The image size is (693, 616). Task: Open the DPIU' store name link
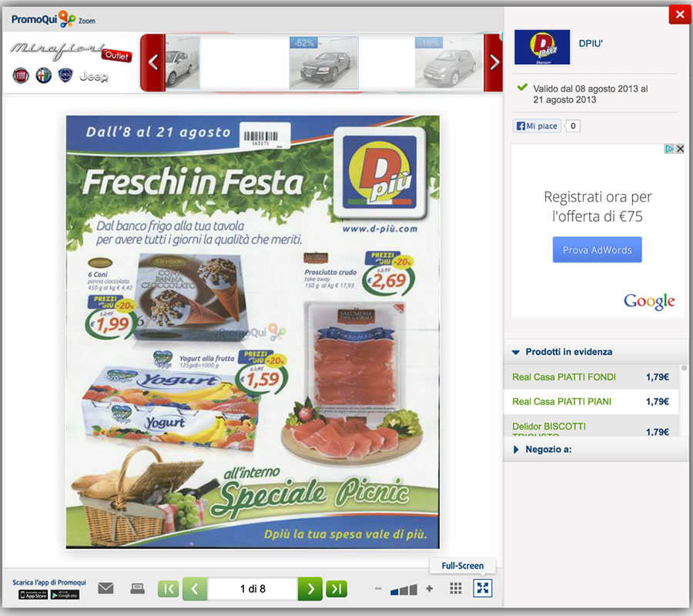point(591,43)
